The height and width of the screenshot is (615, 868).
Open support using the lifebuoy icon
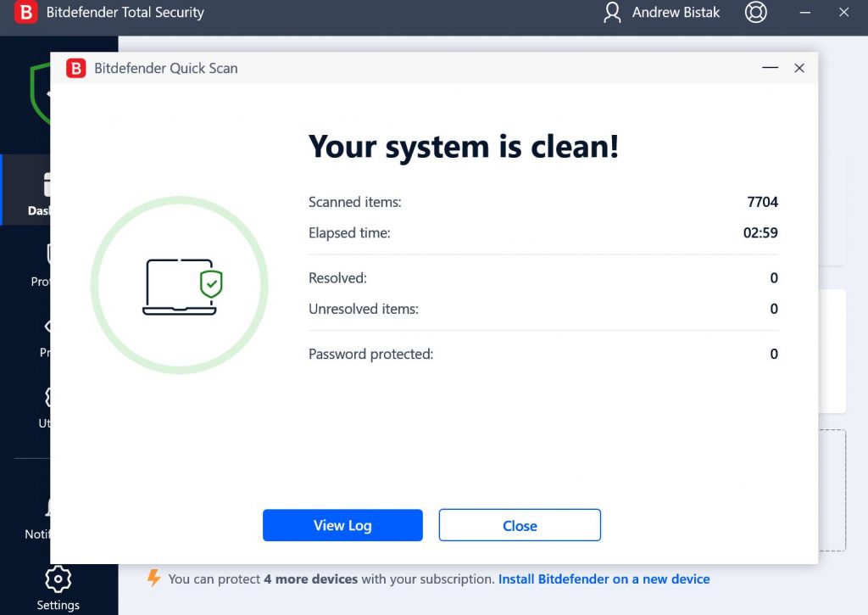coord(755,12)
